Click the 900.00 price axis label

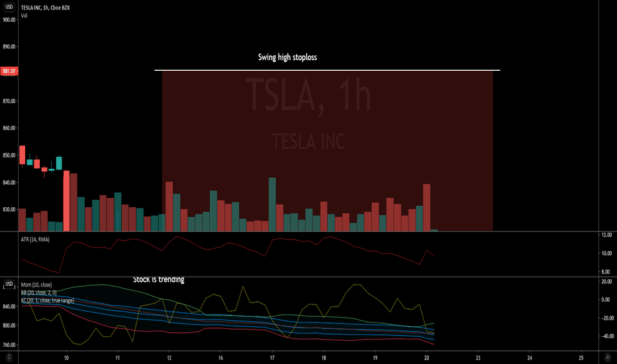9,20
